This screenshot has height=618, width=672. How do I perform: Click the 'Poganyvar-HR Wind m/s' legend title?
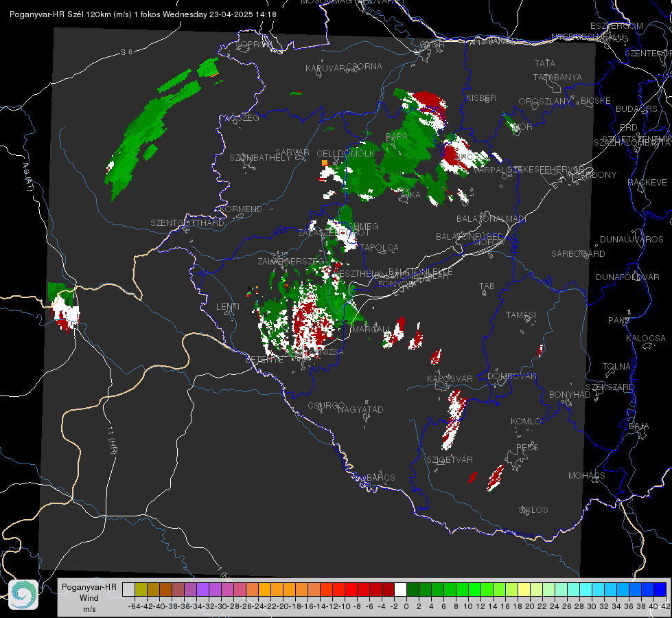pos(89,598)
